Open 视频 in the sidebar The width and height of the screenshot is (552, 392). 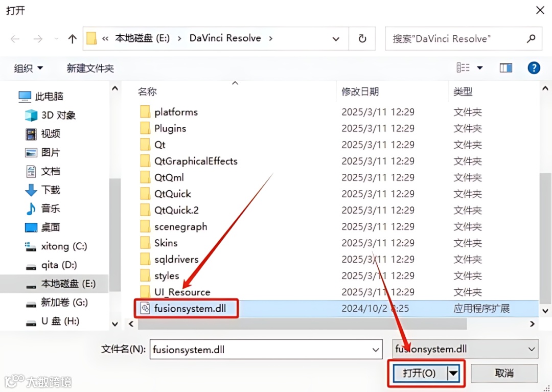point(42,134)
